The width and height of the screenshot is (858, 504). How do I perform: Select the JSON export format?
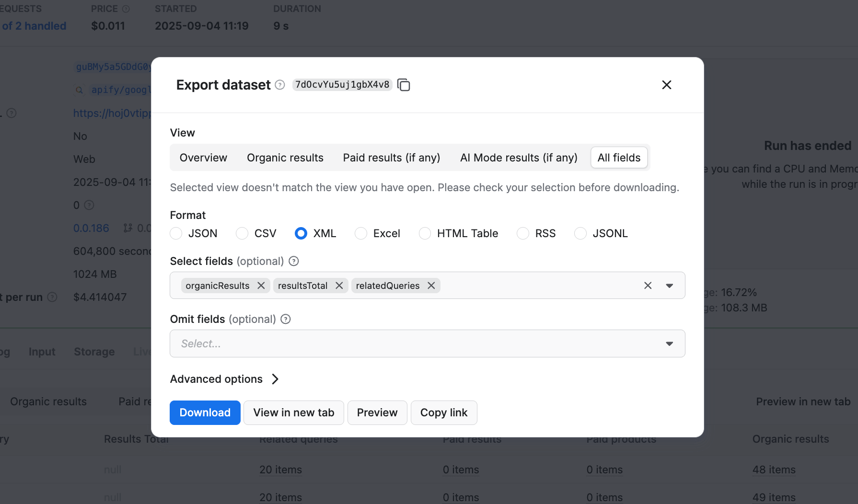coord(176,233)
